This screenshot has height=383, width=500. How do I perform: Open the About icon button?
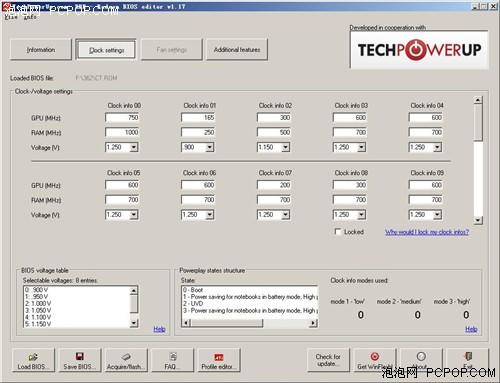[x=421, y=356]
